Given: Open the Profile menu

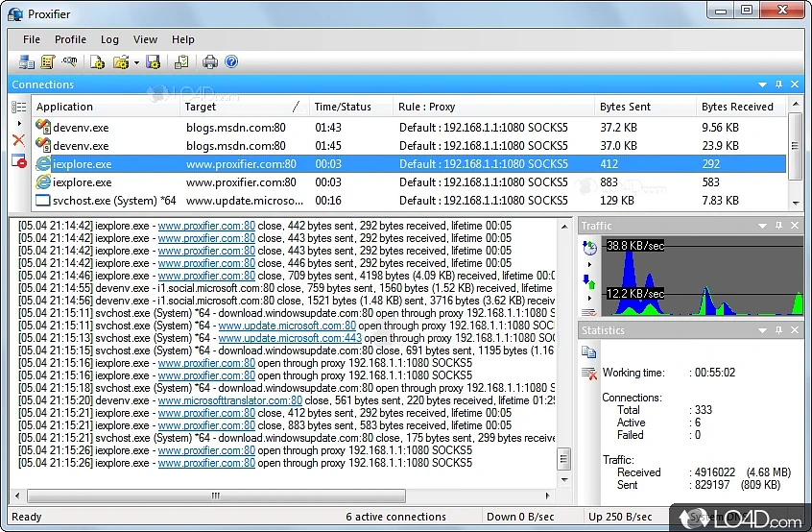Looking at the screenshot, I should point(70,39).
